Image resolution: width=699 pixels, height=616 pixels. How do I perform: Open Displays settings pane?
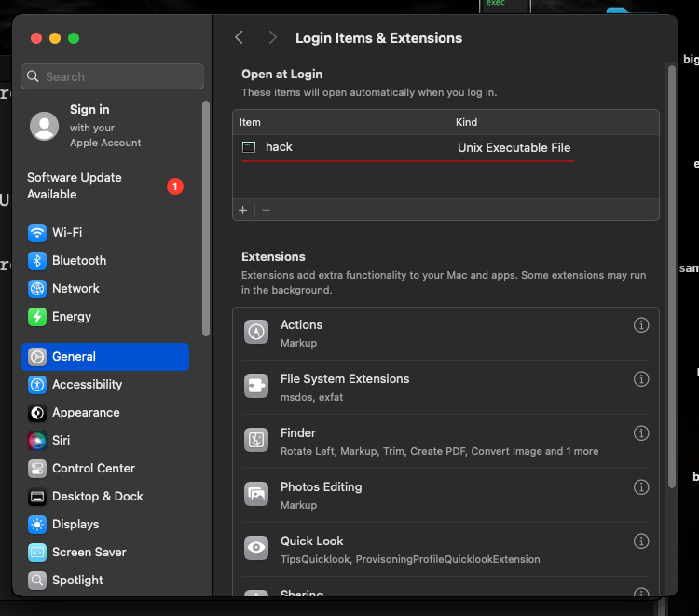pyautogui.click(x=75, y=524)
